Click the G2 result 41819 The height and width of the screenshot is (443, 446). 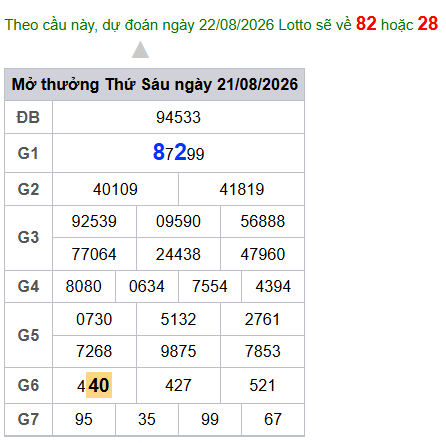click(x=242, y=189)
